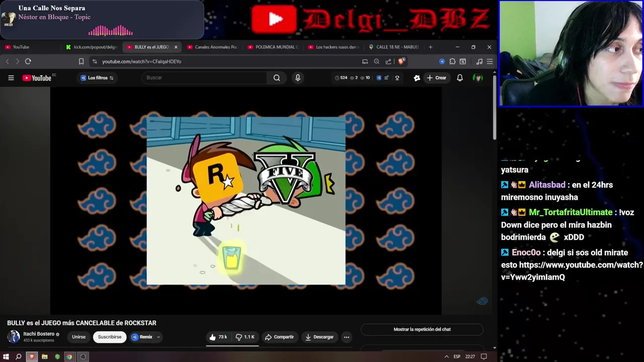The width and height of the screenshot is (644, 362).
Task: Click the Itachi Bostero channel name
Action: pos(39,334)
